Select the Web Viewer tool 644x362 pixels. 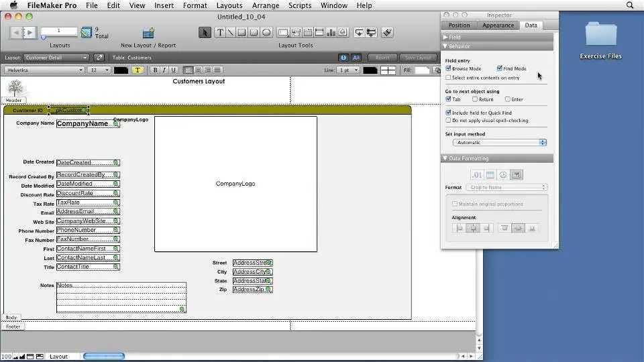tap(343, 32)
